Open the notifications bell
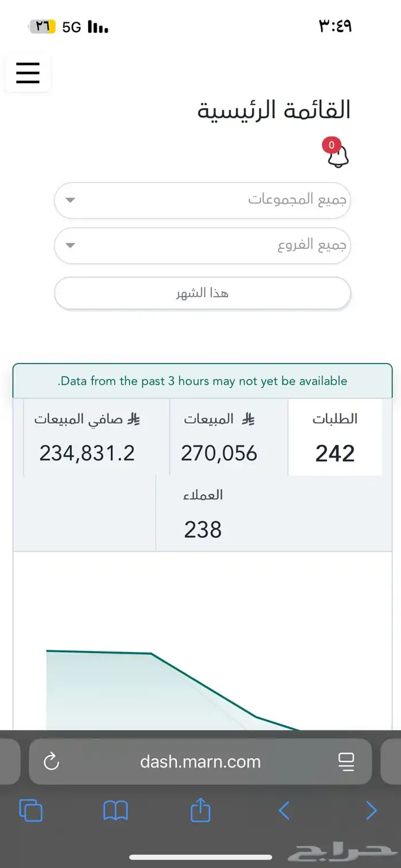401x868 pixels. coord(338,154)
